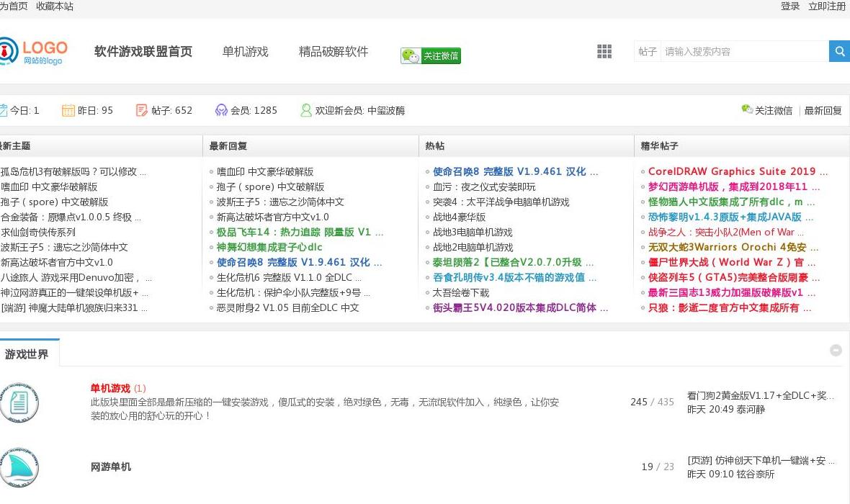The height and width of the screenshot is (504, 850).
Task: Open the 精品破解软件 navigation item
Action: point(334,52)
